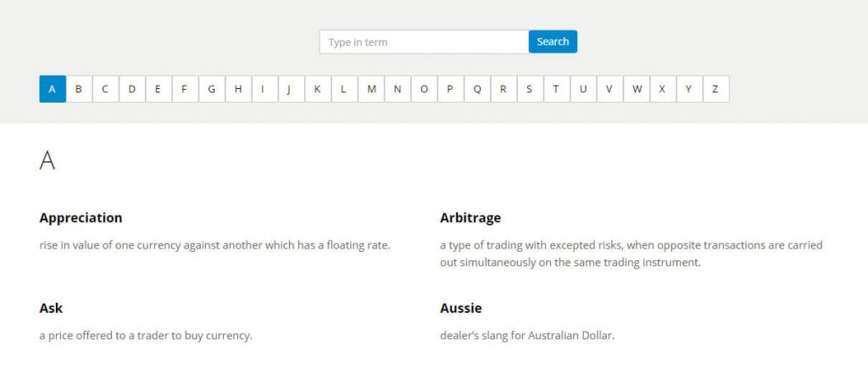The image size is (868, 368).
Task: Go to the letter F tab
Action: point(184,89)
